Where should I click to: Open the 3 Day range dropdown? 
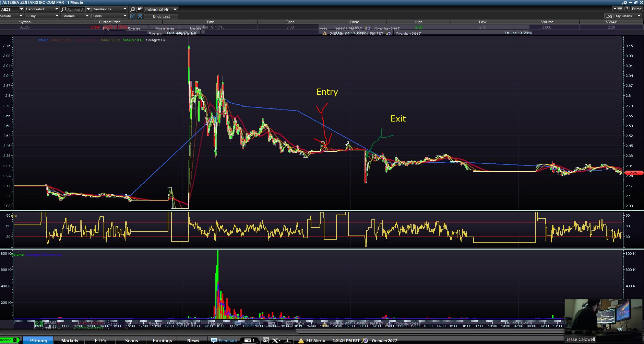coord(43,16)
